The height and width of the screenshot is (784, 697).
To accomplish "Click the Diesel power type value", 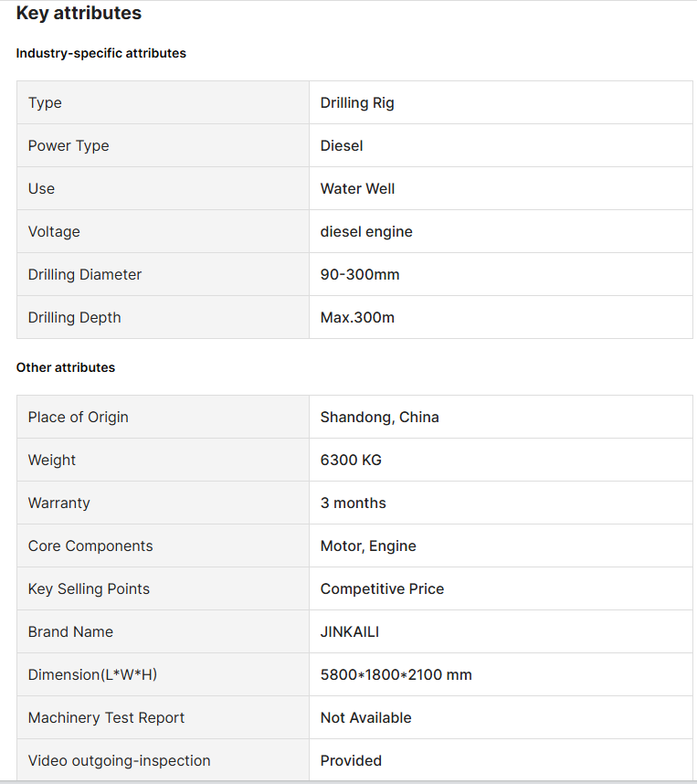I will tap(342, 146).
